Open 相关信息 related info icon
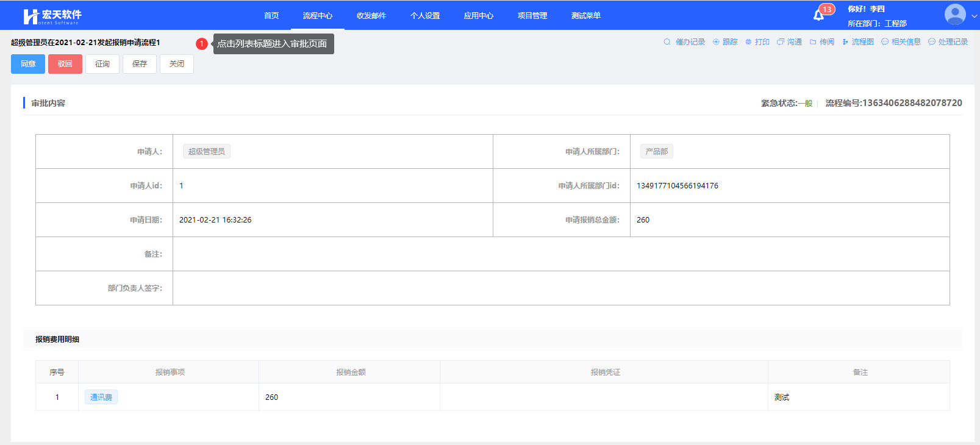Screen dimensions: 980x445 pyautogui.click(x=885, y=42)
